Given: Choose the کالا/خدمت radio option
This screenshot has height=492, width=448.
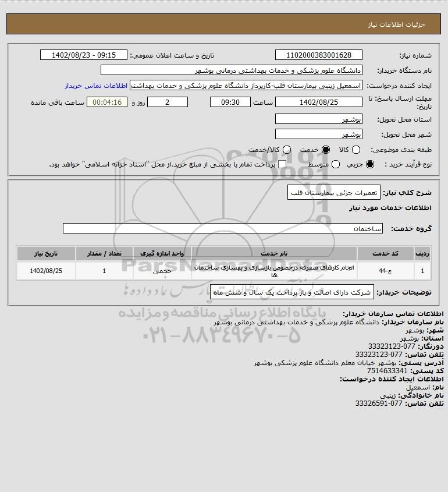Looking at the screenshot, I should coord(286,150).
